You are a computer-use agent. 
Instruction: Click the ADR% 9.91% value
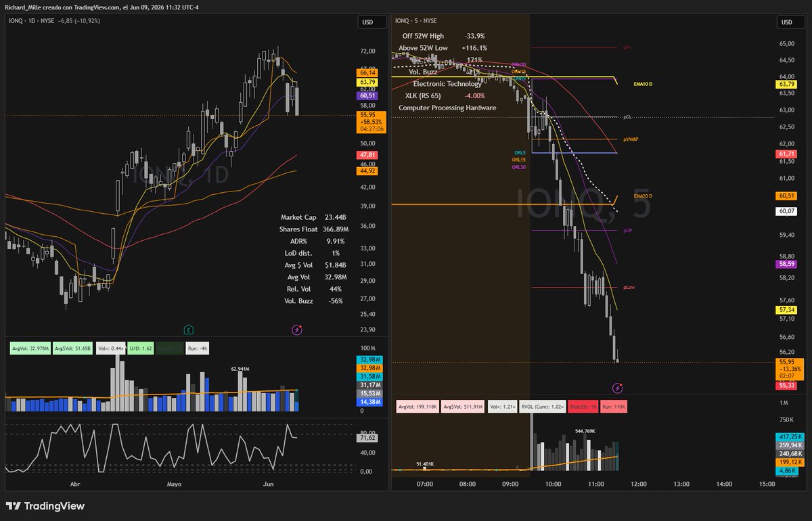[334, 241]
